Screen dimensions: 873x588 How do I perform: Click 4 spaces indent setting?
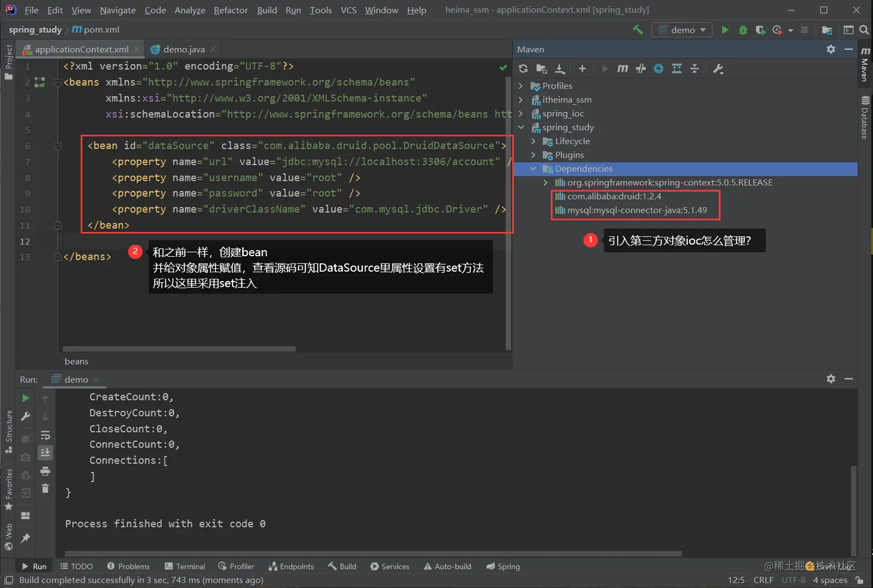pyautogui.click(x=830, y=580)
